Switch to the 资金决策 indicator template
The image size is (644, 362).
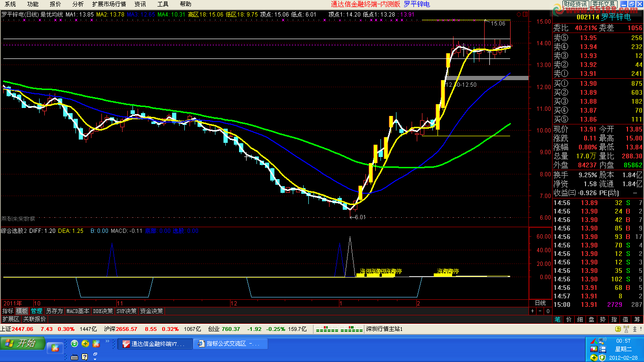tap(151, 311)
